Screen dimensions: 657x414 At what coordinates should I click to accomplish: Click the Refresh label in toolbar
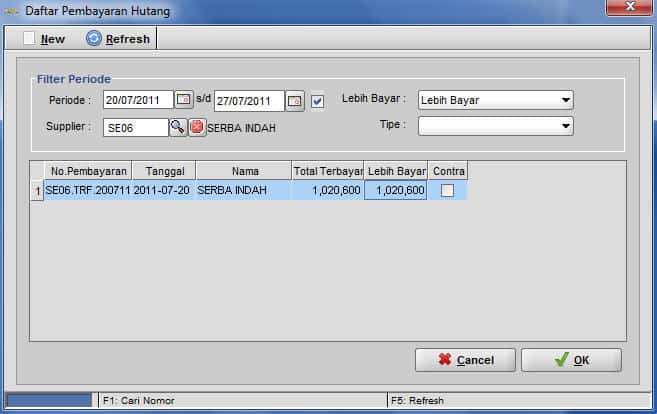(127, 39)
